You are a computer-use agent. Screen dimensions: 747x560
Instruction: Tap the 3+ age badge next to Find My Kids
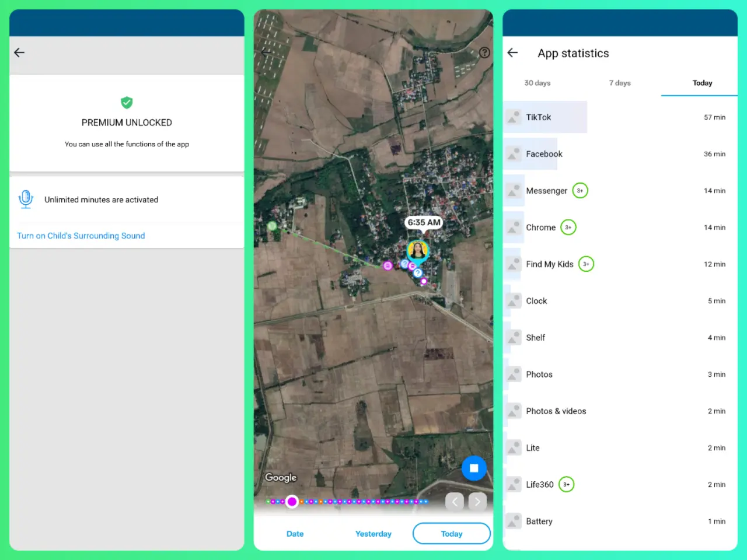(x=586, y=264)
